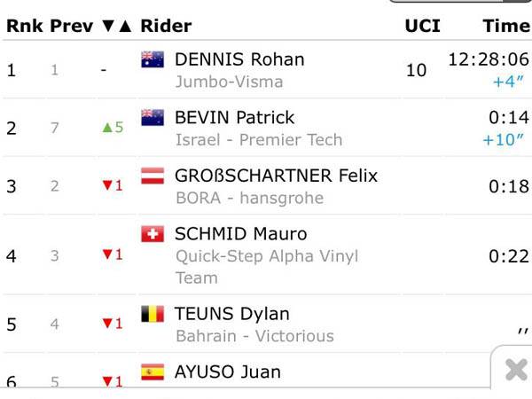Screen dimensions: 532x399
Task: Sort by the Time column header
Action: [505, 26]
